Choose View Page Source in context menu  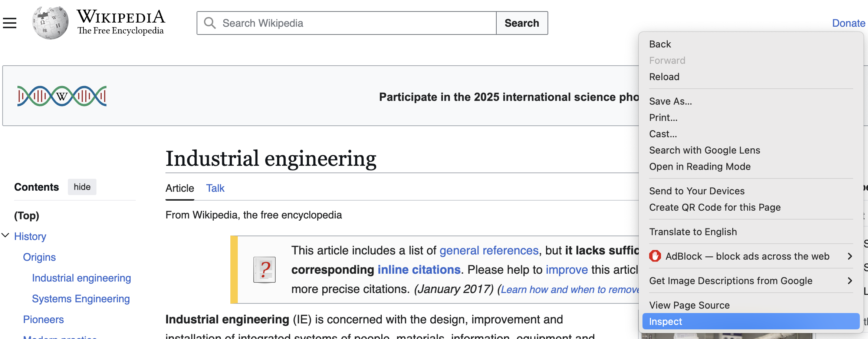point(689,305)
